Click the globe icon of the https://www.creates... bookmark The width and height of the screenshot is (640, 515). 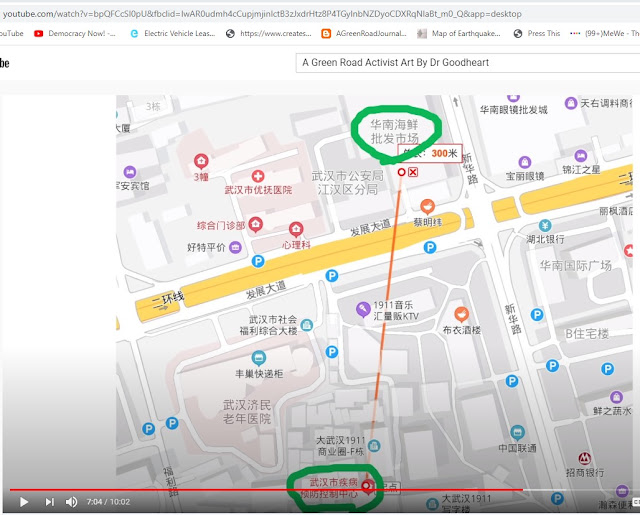click(230, 33)
